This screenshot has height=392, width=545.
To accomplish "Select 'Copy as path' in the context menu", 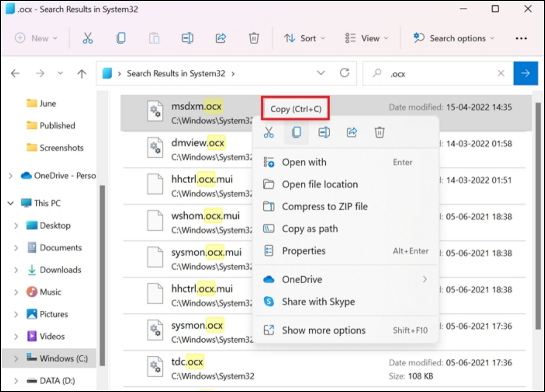I will (310, 229).
